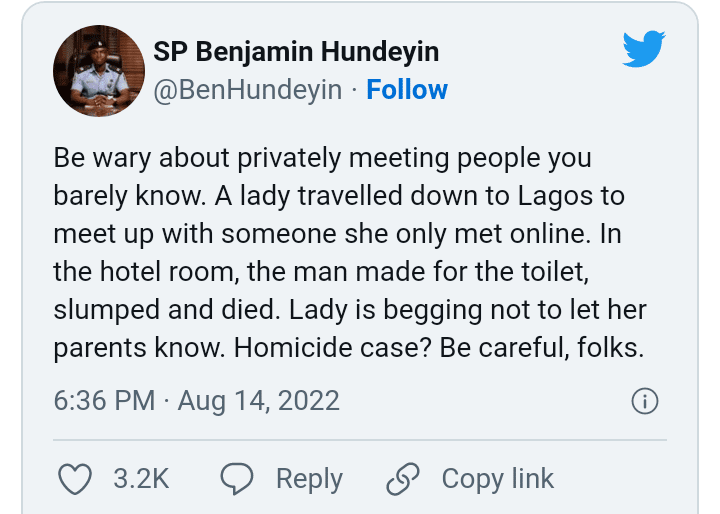The width and height of the screenshot is (720, 514).
Task: Open the @BenHundeyin handle link
Action: pyautogui.click(x=246, y=90)
